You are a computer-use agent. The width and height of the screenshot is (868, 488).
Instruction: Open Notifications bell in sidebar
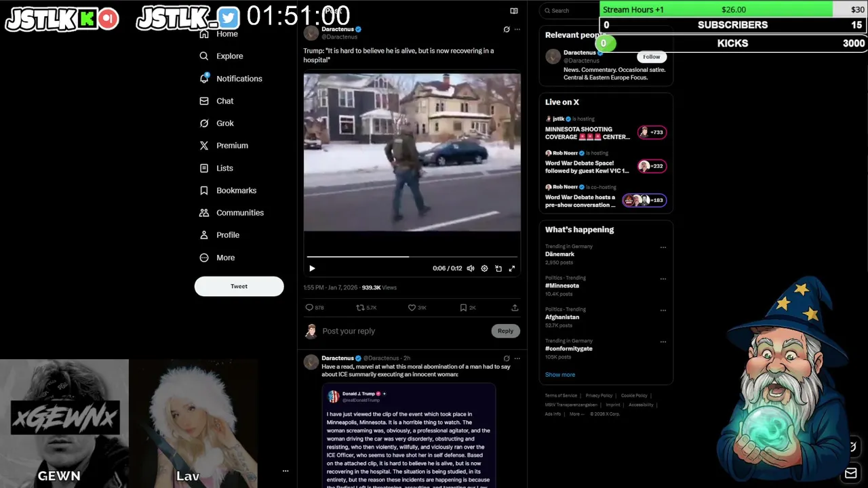231,79
